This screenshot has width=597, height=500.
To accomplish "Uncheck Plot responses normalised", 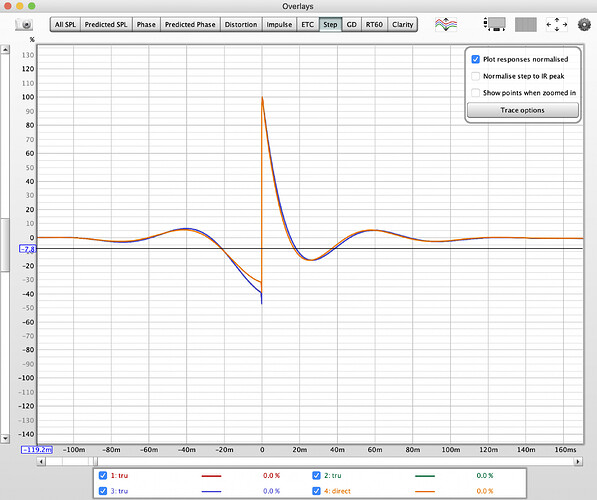I will click(x=475, y=59).
